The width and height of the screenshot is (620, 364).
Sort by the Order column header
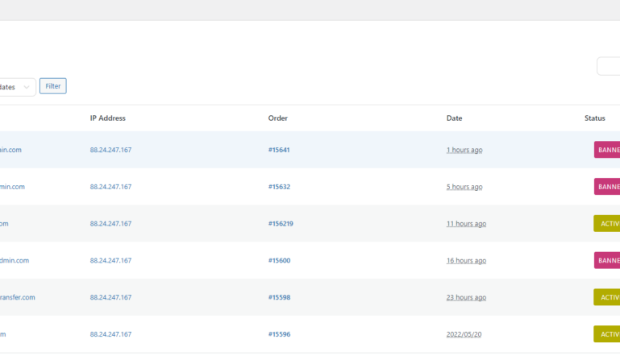[x=277, y=118]
